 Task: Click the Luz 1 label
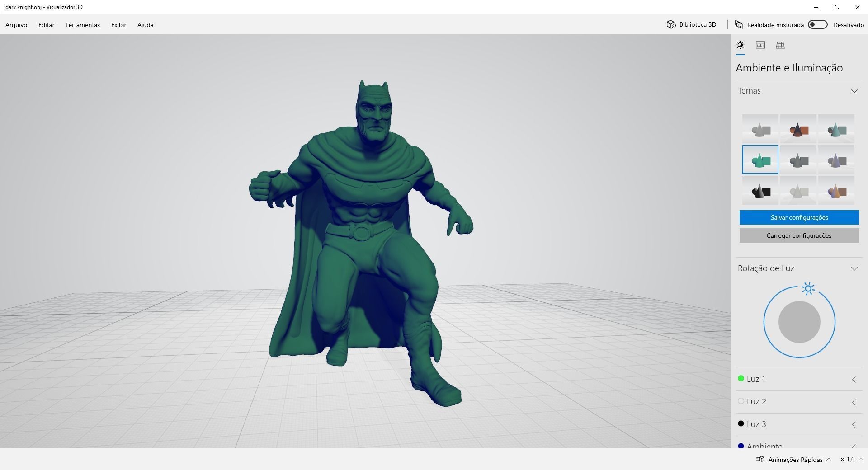pyautogui.click(x=756, y=379)
